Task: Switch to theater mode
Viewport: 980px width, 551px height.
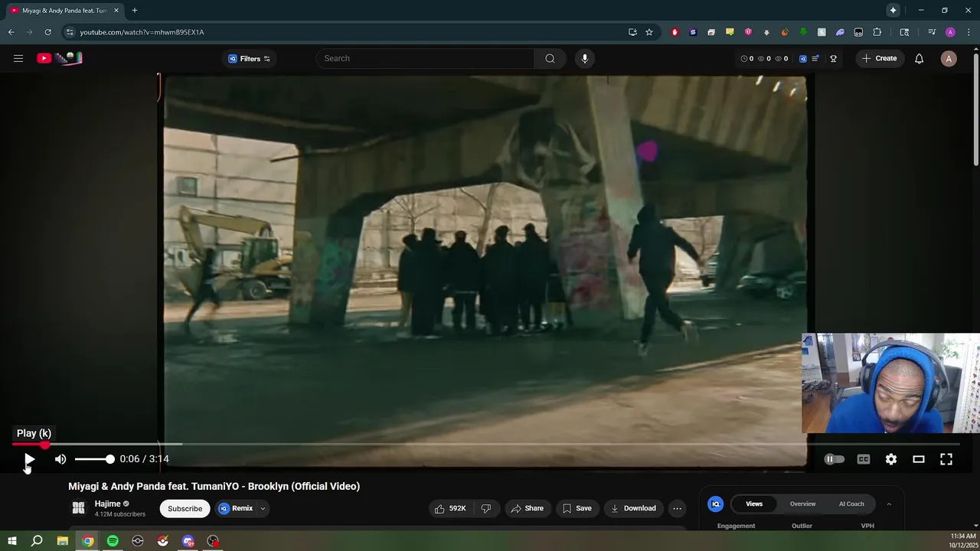Action: (919, 459)
